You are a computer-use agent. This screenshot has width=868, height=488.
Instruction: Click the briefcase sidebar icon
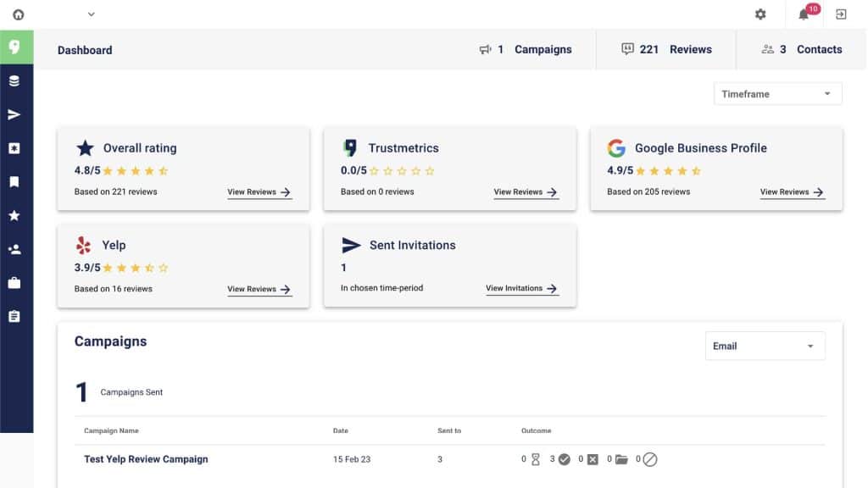14,283
